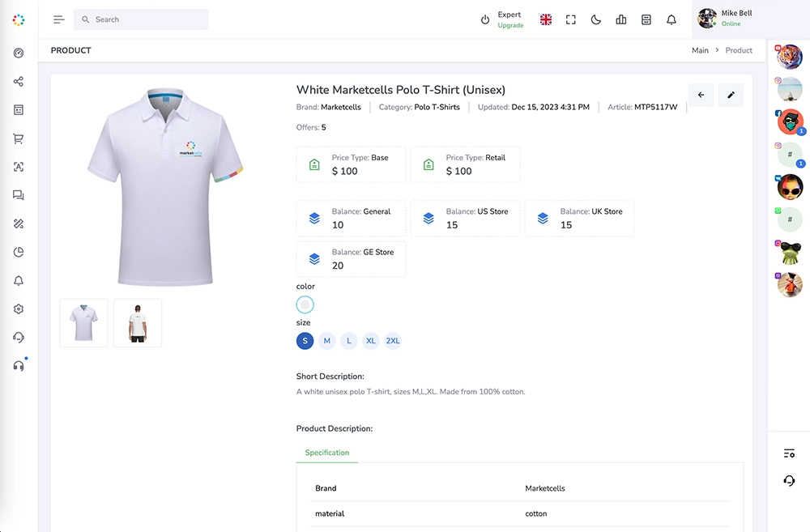The image size is (810, 532).
Task: Click the pencil edit product button
Action: pyautogui.click(x=731, y=95)
